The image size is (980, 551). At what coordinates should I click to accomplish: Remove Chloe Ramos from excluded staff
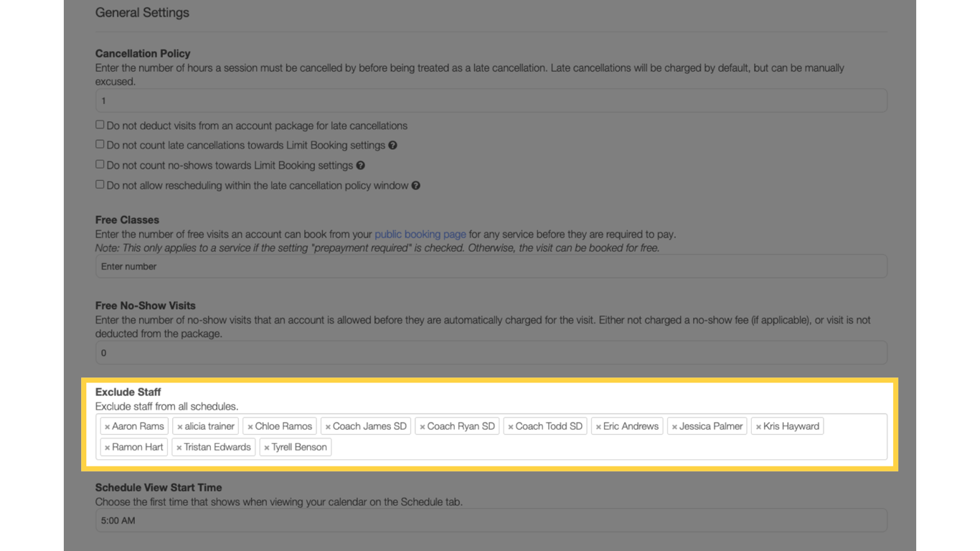click(x=250, y=427)
